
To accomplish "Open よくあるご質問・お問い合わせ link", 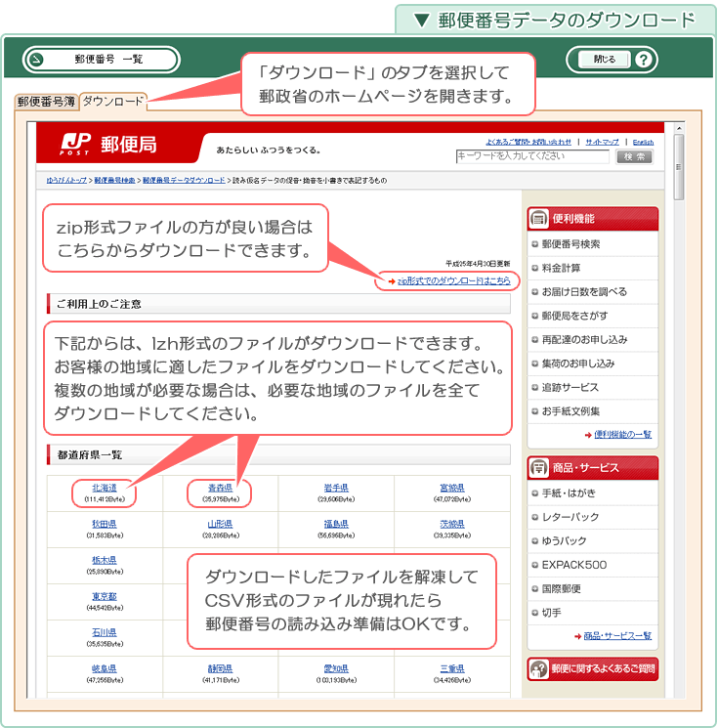I will (x=528, y=142).
